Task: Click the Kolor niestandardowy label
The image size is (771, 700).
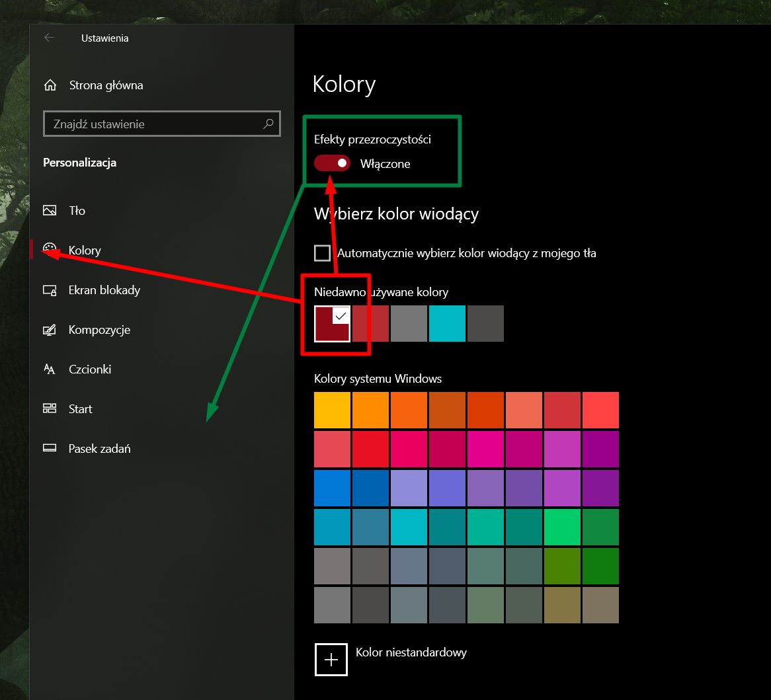Action: tap(411, 652)
